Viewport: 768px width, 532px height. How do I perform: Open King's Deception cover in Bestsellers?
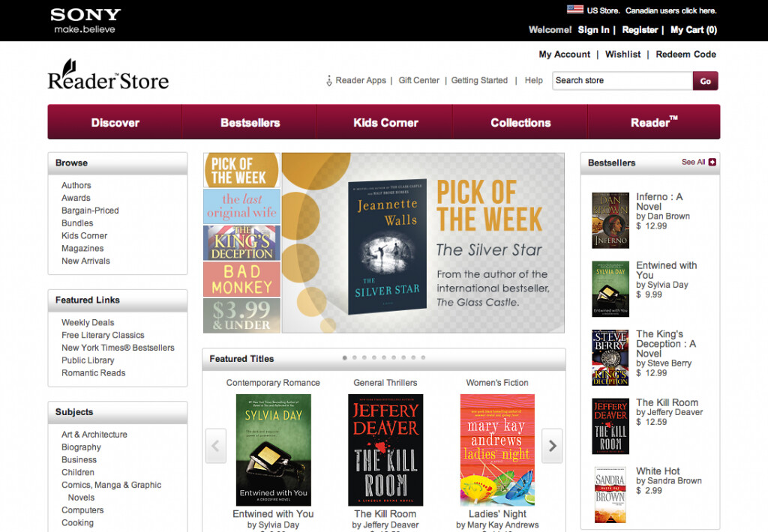click(610, 357)
